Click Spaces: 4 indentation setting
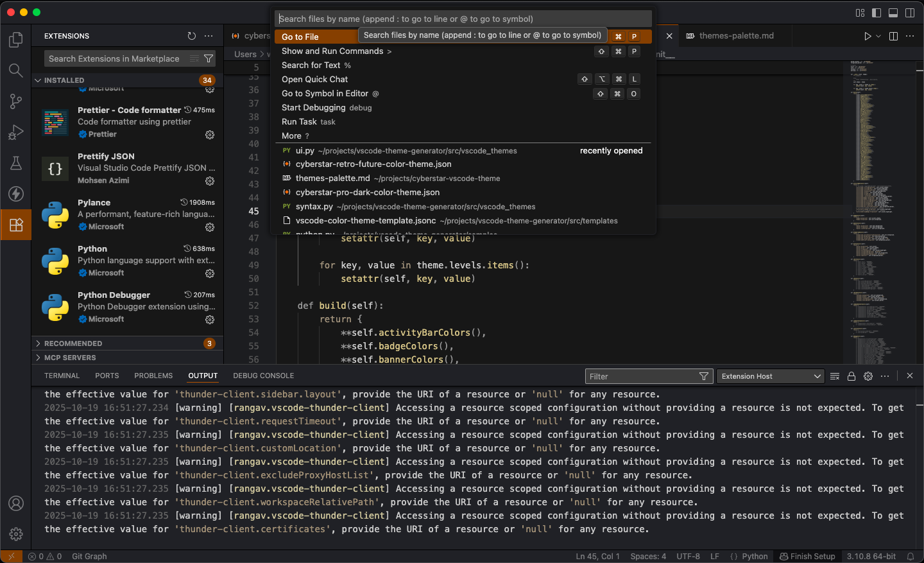The height and width of the screenshot is (563, 924). 648,557
